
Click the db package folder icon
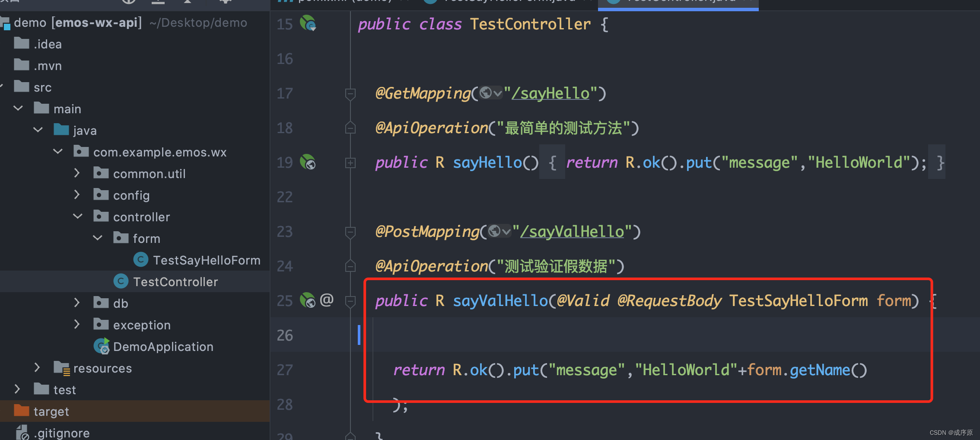click(x=101, y=302)
